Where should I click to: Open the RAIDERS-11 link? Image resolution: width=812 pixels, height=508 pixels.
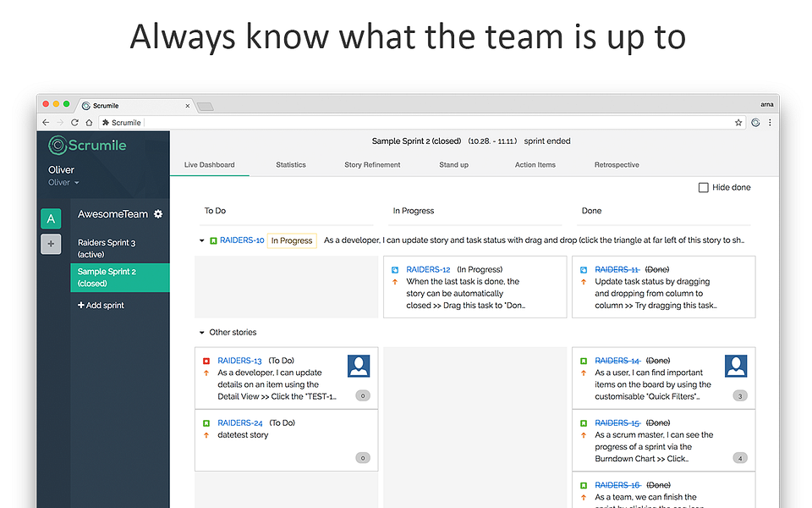(617, 269)
